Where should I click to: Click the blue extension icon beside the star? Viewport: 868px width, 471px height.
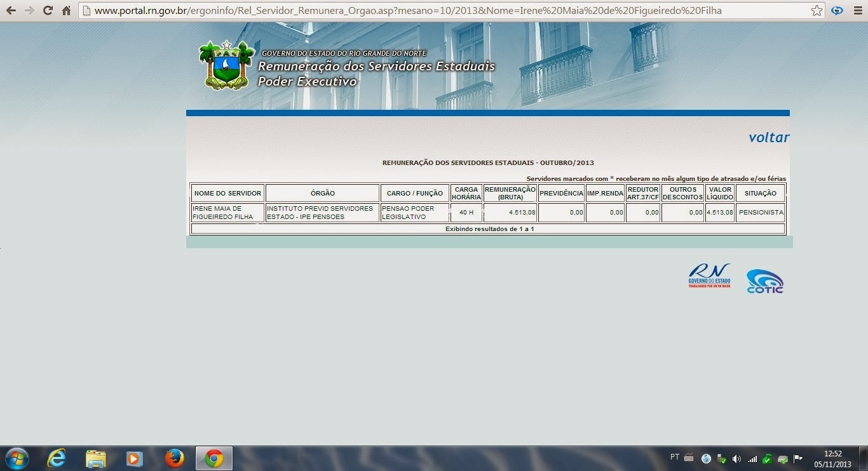pos(837,11)
